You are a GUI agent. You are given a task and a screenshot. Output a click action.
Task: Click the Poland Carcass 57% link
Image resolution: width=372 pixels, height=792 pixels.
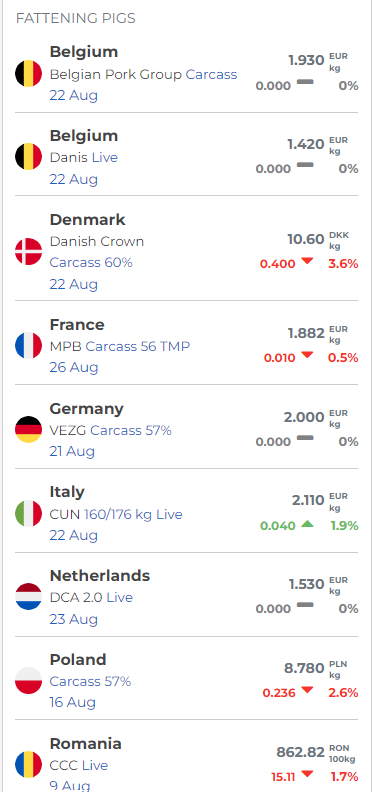[x=90, y=681]
